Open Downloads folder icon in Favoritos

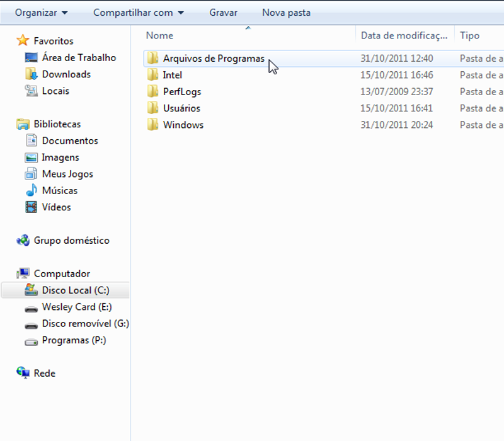coord(31,74)
